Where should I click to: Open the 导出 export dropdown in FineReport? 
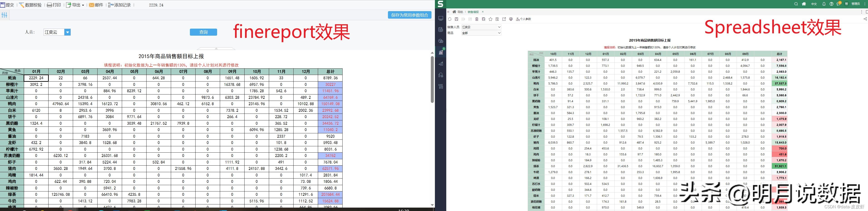tap(75, 5)
